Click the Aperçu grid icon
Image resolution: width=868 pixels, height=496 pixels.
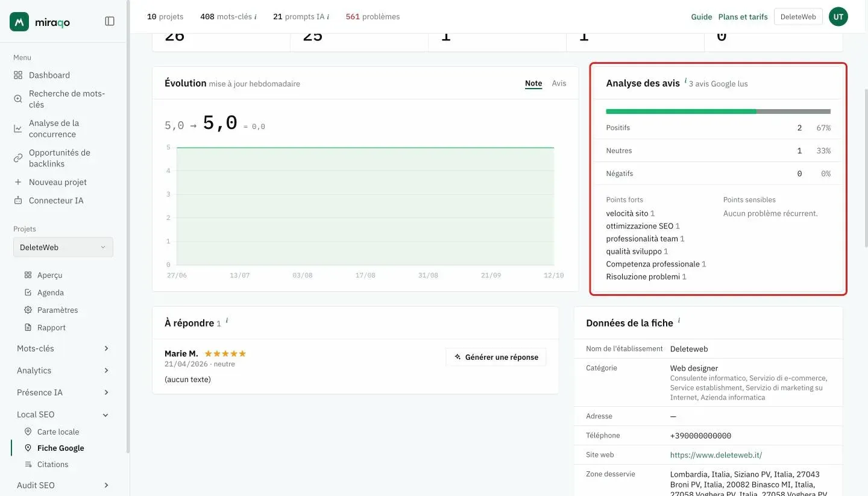28,275
